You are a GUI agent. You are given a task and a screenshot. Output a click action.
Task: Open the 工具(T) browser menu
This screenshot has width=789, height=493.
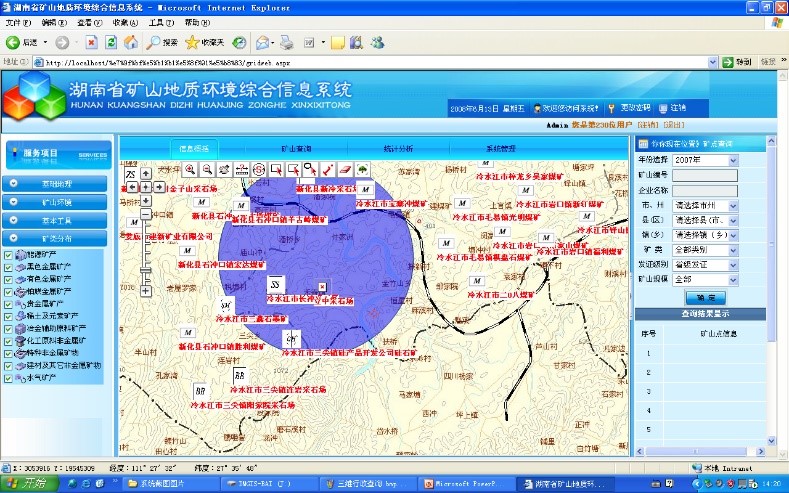pos(160,22)
